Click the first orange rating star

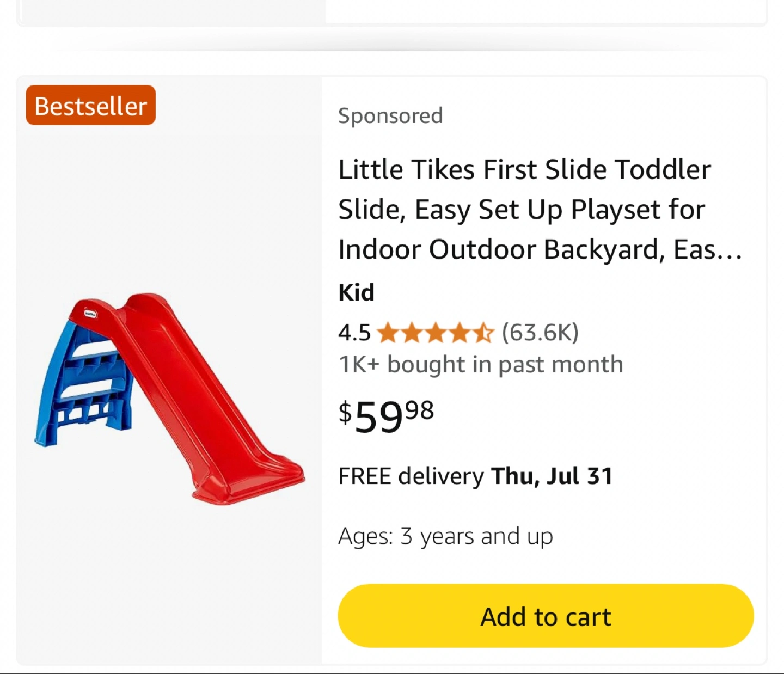coord(388,333)
